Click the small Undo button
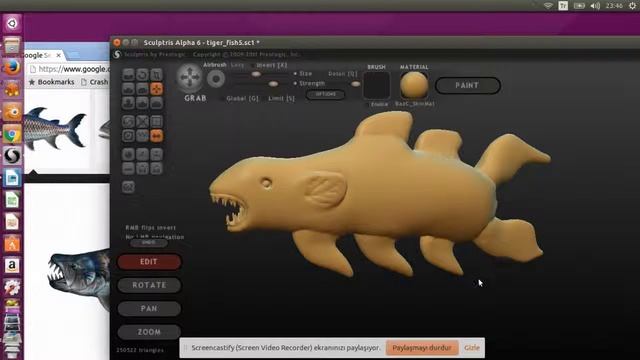Image resolution: width=640 pixels, height=360 pixels. tap(149, 242)
